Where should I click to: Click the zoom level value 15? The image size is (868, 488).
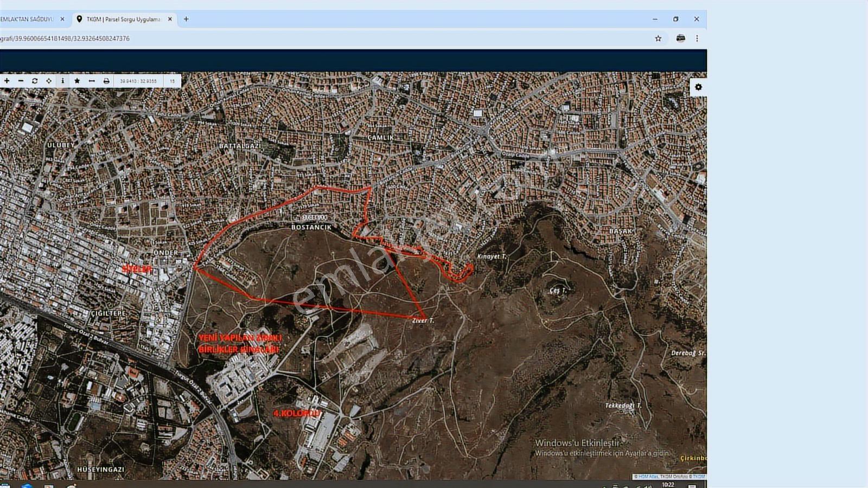173,81
